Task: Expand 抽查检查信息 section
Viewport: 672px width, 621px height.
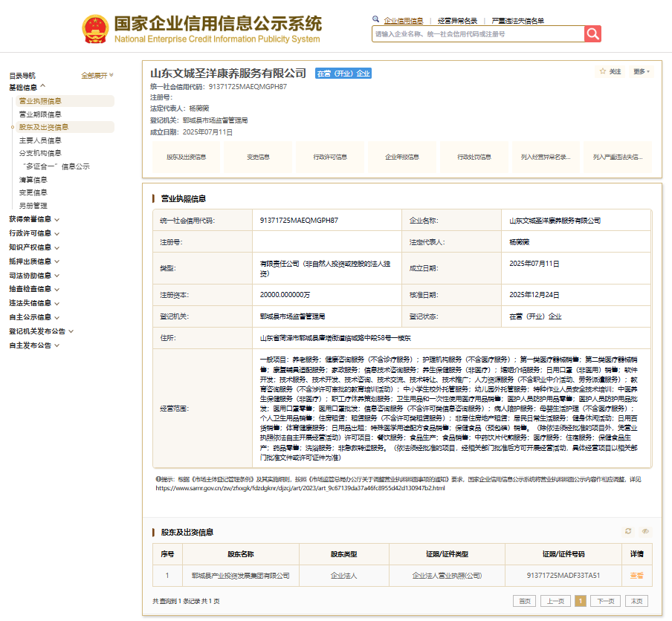Action: point(34,289)
